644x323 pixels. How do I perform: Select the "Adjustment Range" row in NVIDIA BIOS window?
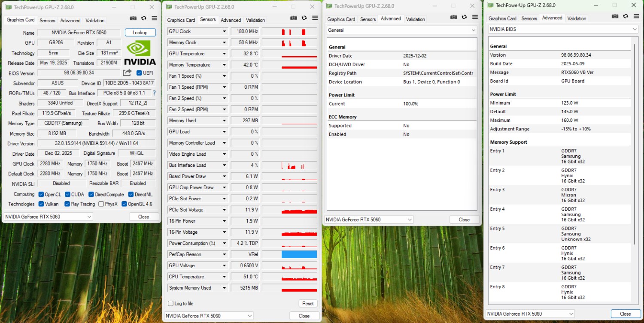560,129
